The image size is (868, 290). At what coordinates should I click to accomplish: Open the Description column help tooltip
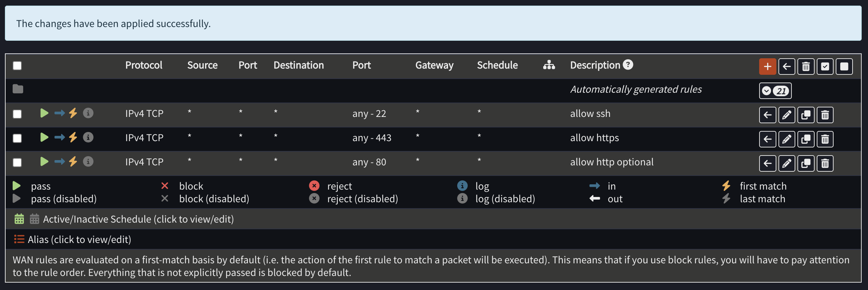(x=628, y=64)
